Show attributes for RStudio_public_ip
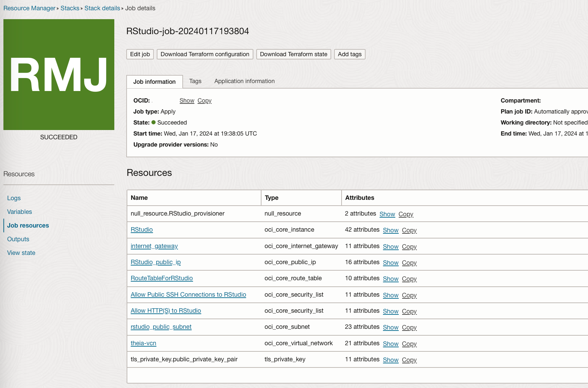588x388 pixels. click(391, 263)
